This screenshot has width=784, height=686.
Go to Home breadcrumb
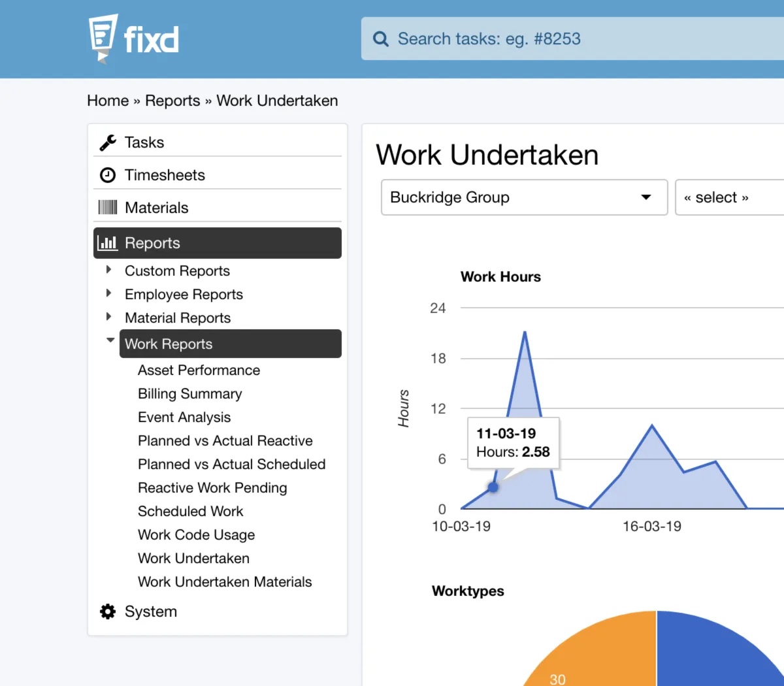pos(108,101)
